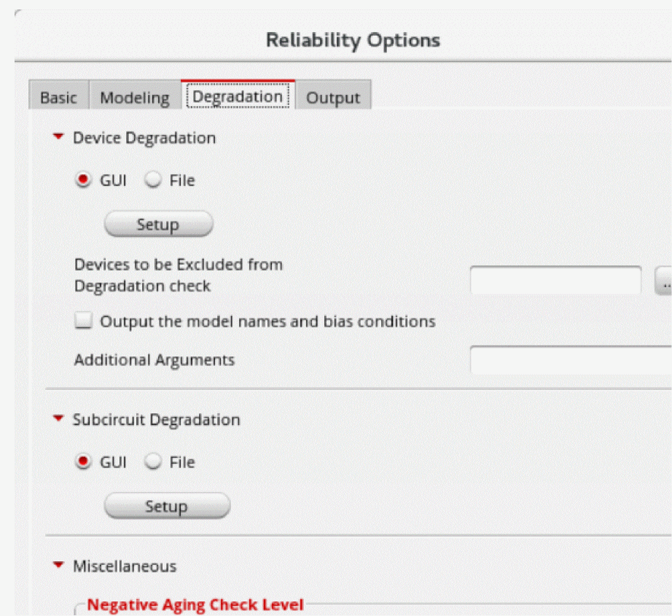Collapse the Subcircuit Degradation section arrow
Image resolution: width=672 pixels, height=616 pixels.
[60, 419]
